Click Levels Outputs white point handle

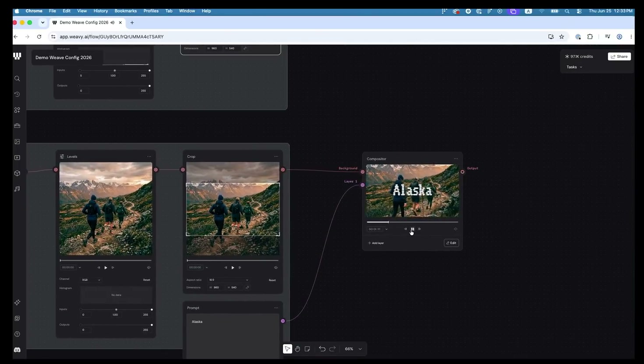[x=152, y=325]
